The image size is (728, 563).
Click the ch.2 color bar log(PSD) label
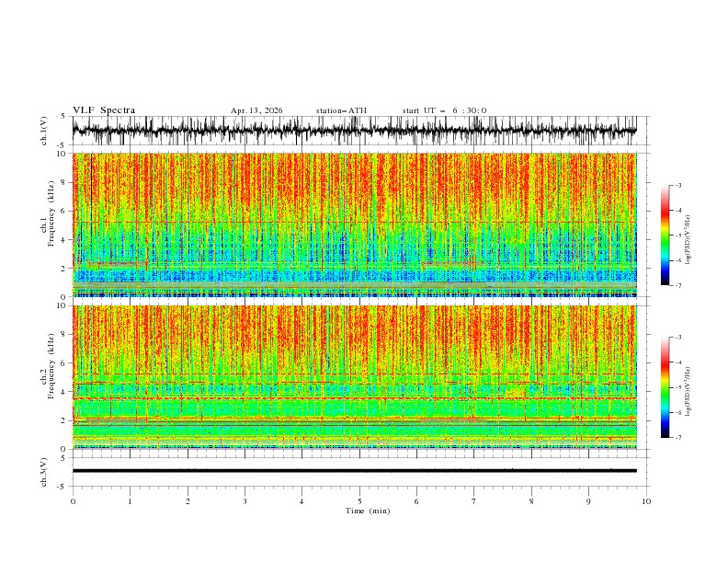tap(688, 392)
